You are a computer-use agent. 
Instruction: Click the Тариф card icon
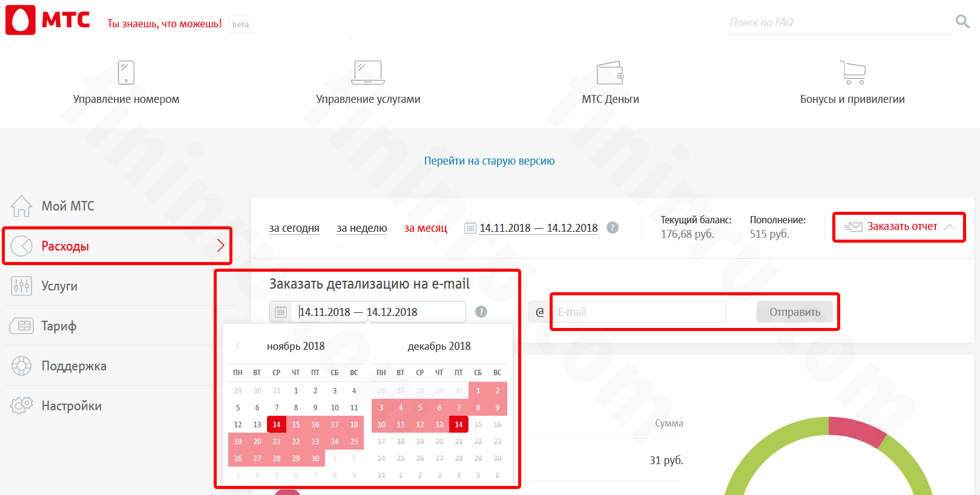[21, 326]
